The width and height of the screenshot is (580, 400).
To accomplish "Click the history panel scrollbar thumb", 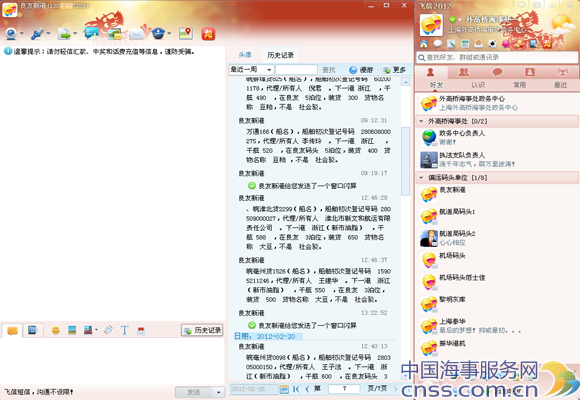I will point(405,161).
